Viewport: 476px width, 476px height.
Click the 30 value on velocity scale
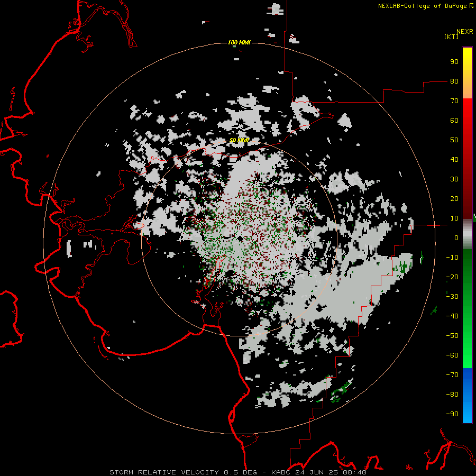(454, 179)
